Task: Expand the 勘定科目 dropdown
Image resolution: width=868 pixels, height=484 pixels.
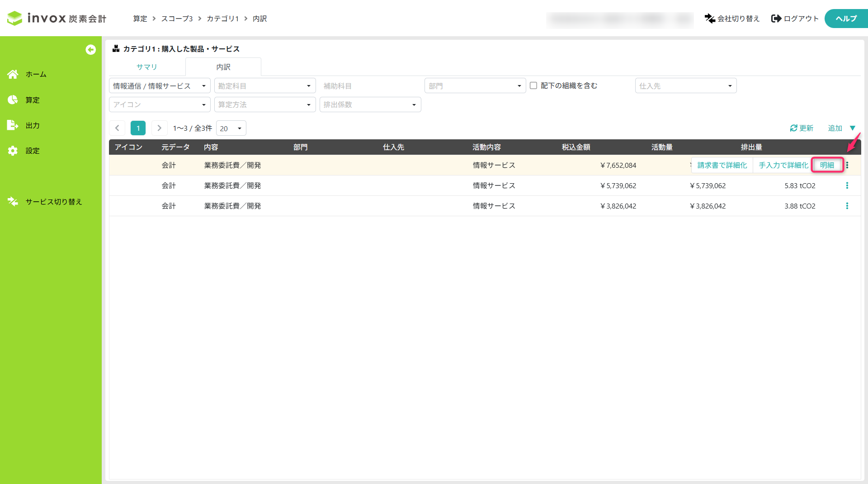Action: click(265, 86)
